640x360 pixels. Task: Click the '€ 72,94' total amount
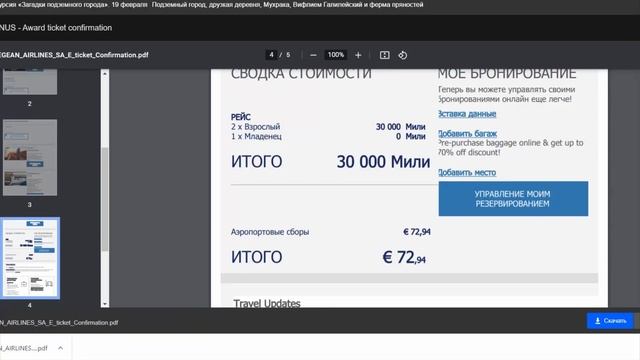404,258
